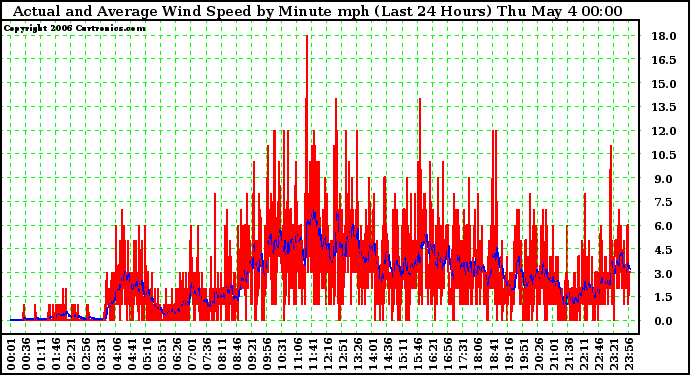Click the 0.0 y-axis label

tap(664, 321)
